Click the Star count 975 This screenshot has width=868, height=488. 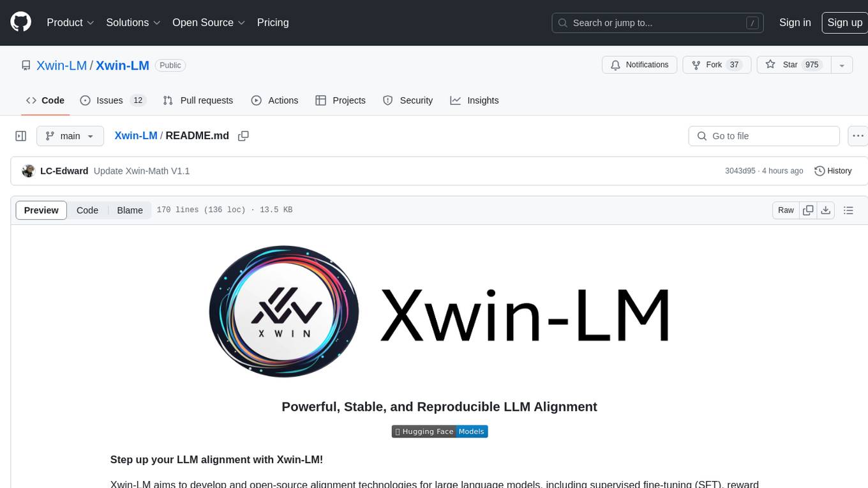pyautogui.click(x=812, y=65)
